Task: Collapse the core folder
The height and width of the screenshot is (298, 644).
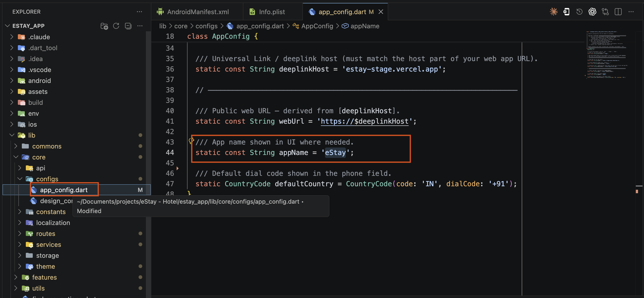Action: click(15, 157)
